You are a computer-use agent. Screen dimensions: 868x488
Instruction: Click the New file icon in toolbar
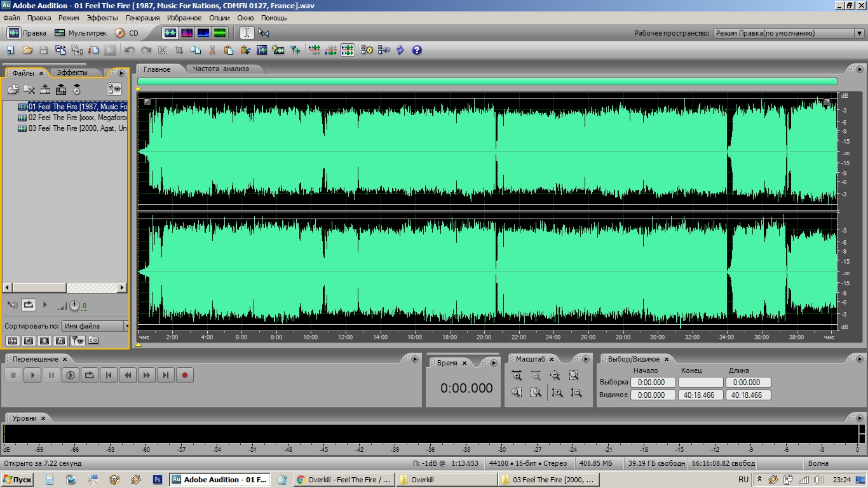[10, 50]
